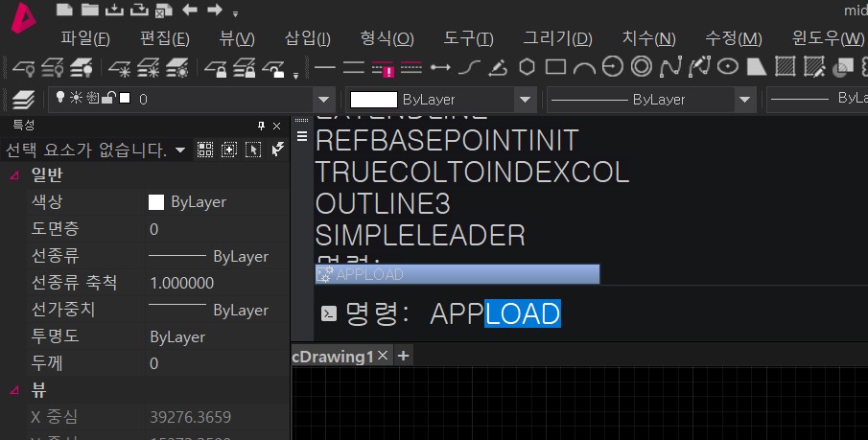Viewport: 868px width, 440px height.
Task: Select the ray arrow tool
Action: coord(440,67)
